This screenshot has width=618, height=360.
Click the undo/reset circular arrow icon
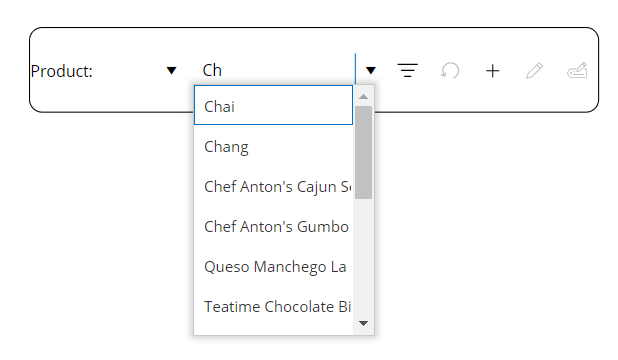450,71
